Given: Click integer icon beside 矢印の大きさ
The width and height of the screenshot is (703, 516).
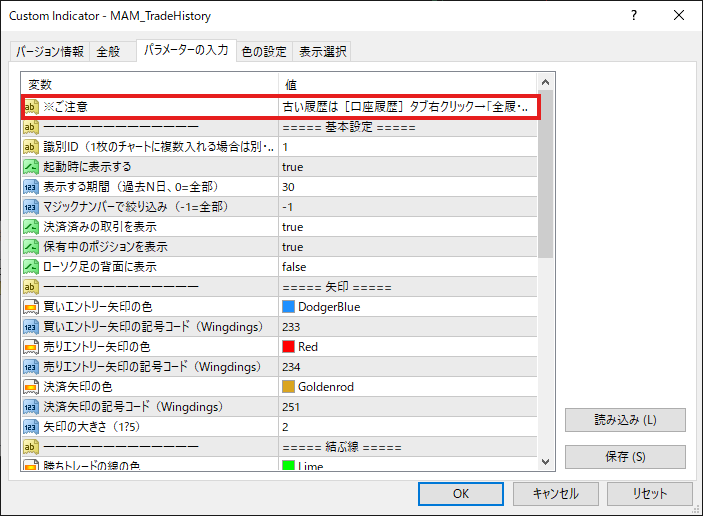Looking at the screenshot, I should click(30, 427).
